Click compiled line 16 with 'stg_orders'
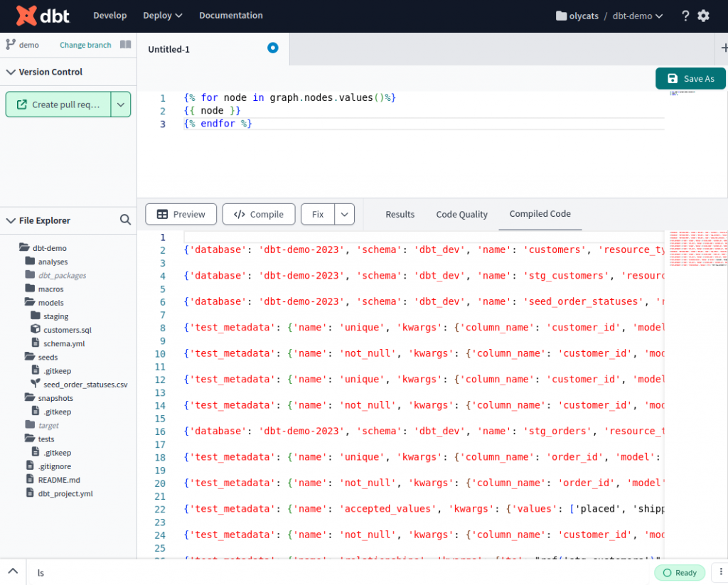Screen dimensions: 728x585 click(x=424, y=431)
